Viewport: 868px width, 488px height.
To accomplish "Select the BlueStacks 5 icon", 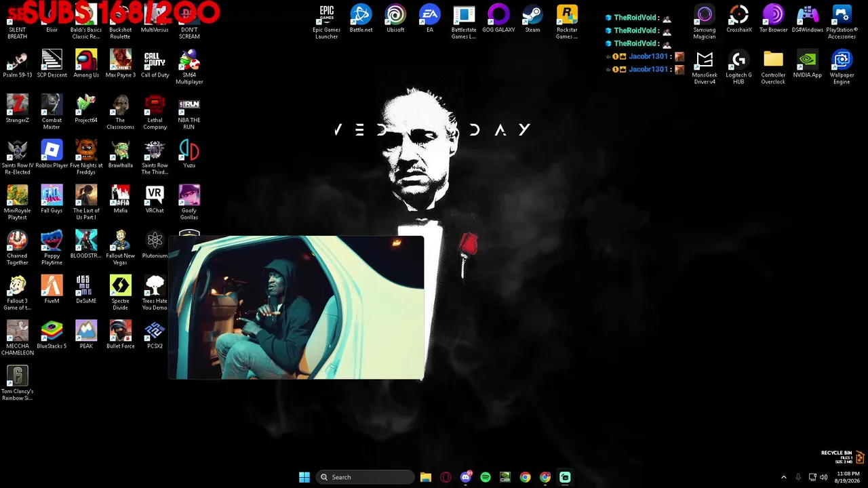I will tap(52, 335).
